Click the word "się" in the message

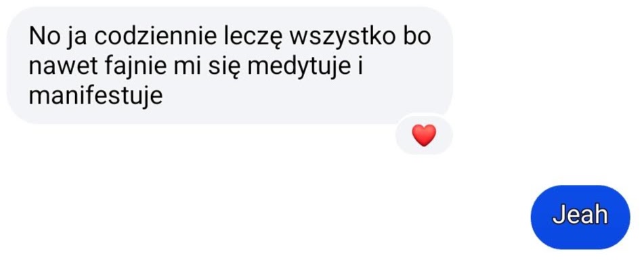pyautogui.click(x=223, y=68)
